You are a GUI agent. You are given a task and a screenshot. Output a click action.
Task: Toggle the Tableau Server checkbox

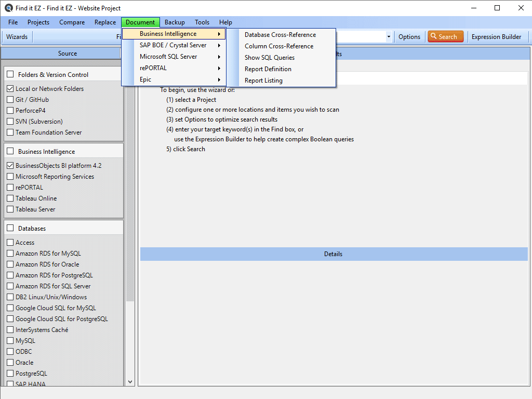pos(10,209)
